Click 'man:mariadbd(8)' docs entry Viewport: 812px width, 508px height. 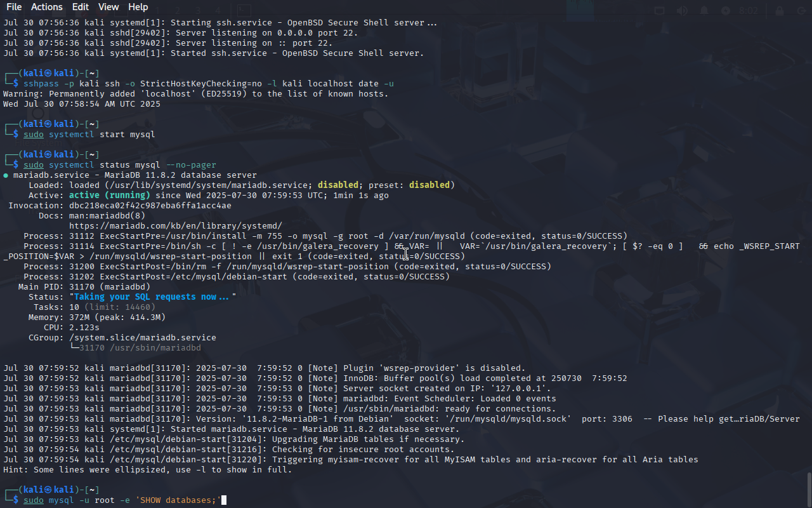click(x=107, y=216)
